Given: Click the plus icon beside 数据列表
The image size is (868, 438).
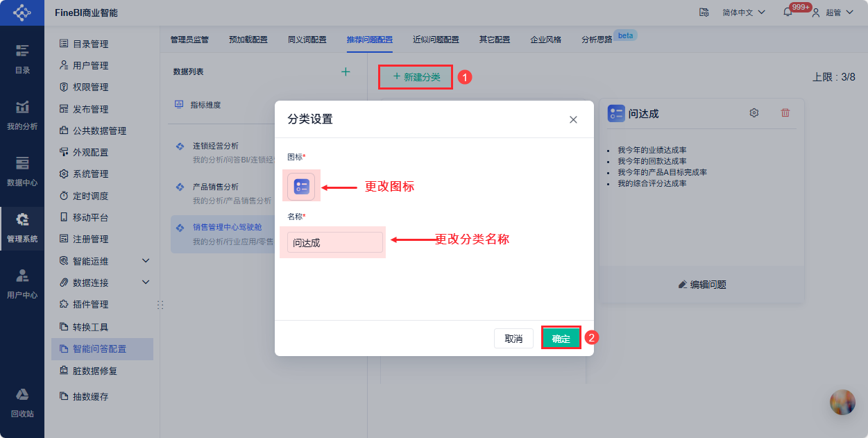Looking at the screenshot, I should (346, 71).
